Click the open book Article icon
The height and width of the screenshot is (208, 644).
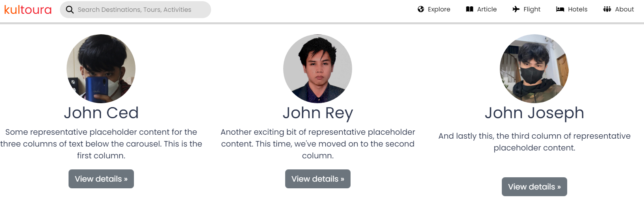470,9
